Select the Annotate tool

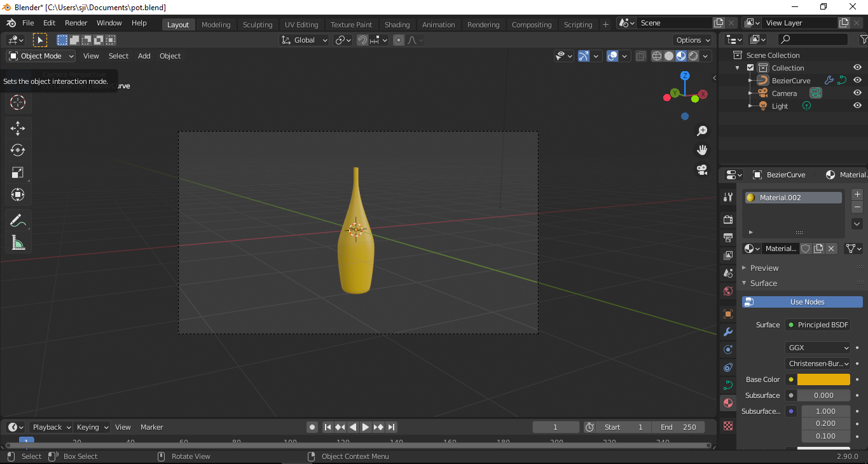pyautogui.click(x=18, y=220)
